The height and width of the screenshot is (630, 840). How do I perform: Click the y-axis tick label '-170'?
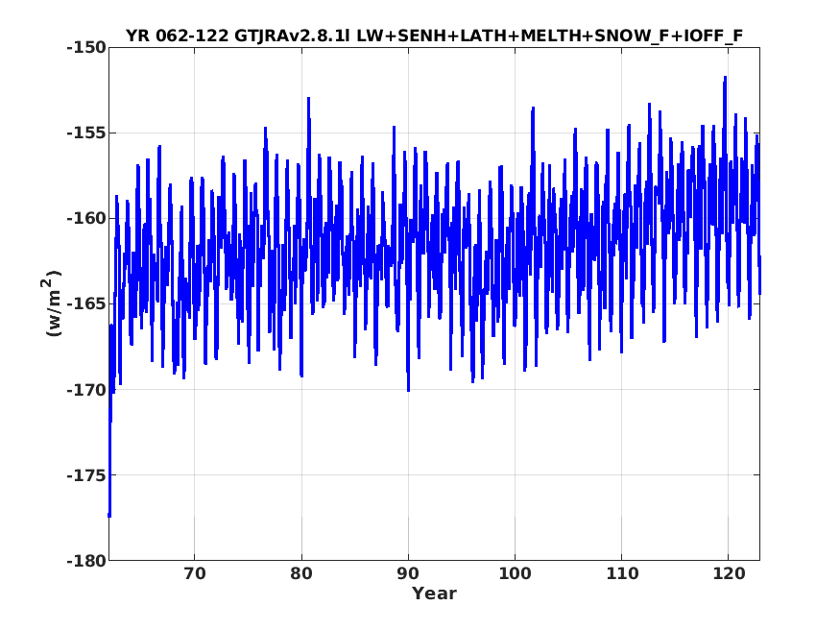[86, 390]
